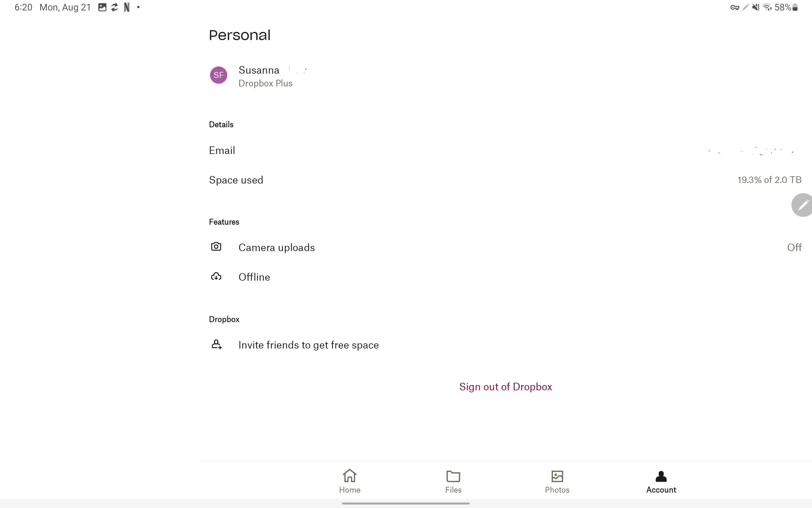This screenshot has width=812, height=508.
Task: Tap the Dropbox Plus plan label
Action: (265, 83)
